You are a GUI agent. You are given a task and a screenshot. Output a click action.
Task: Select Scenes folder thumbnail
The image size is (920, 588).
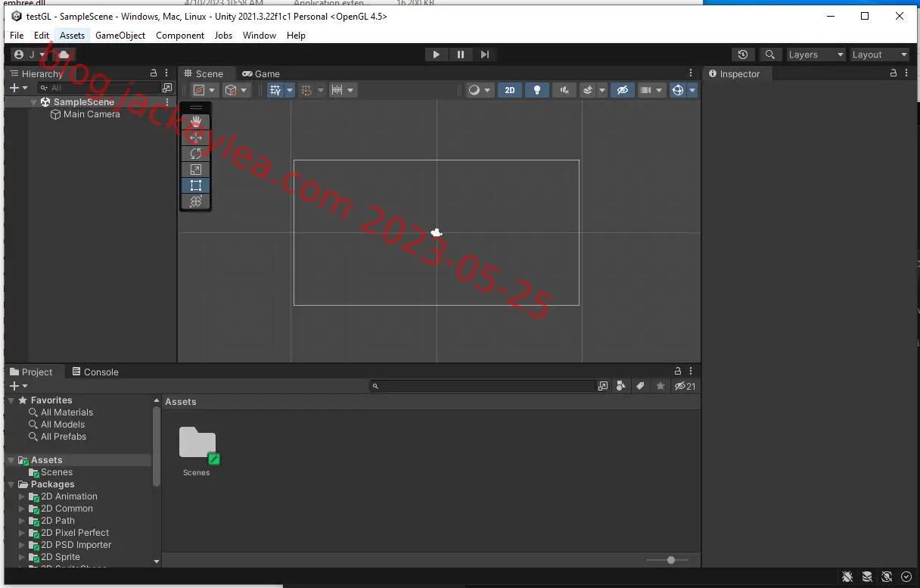pos(197,444)
